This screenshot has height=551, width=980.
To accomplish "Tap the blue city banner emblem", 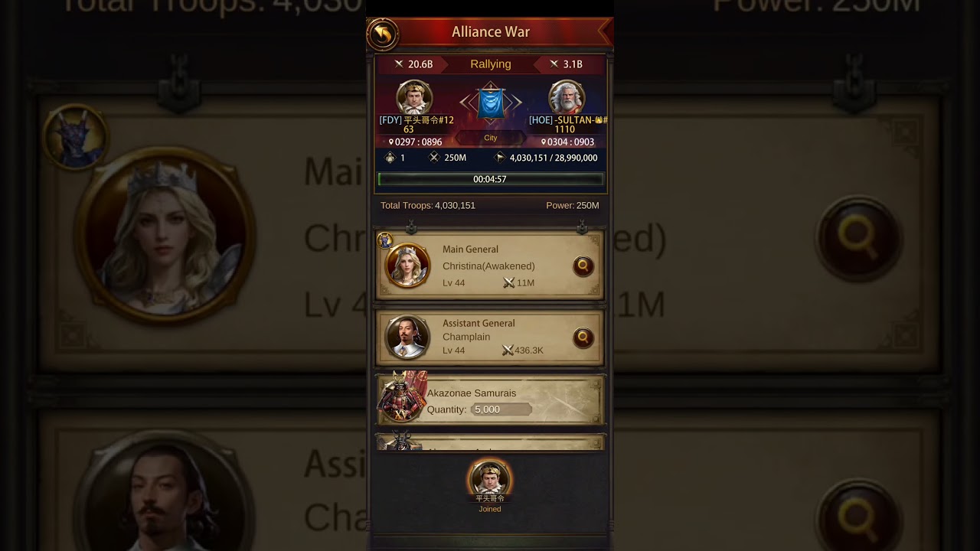I will pyautogui.click(x=491, y=104).
